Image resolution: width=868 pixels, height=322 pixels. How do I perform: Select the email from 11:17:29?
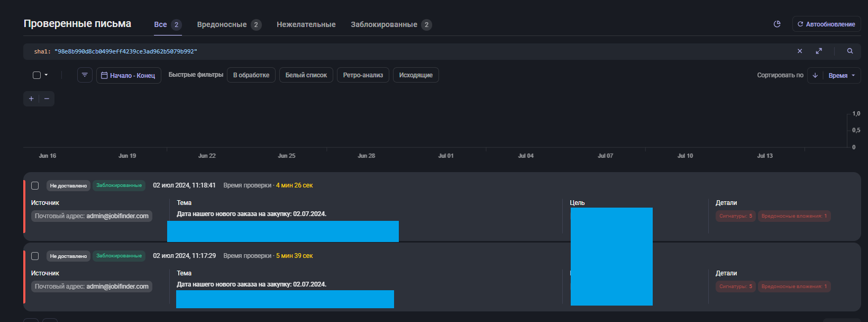point(35,256)
